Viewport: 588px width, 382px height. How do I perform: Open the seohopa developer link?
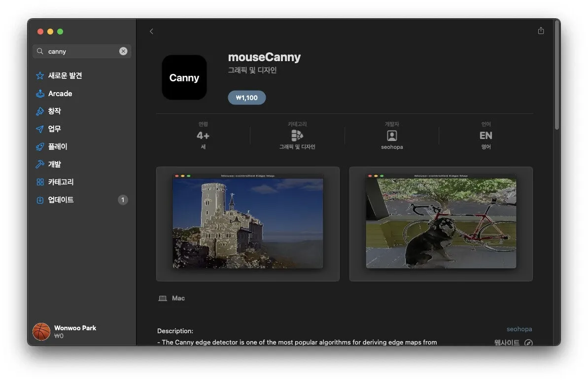[519, 329]
